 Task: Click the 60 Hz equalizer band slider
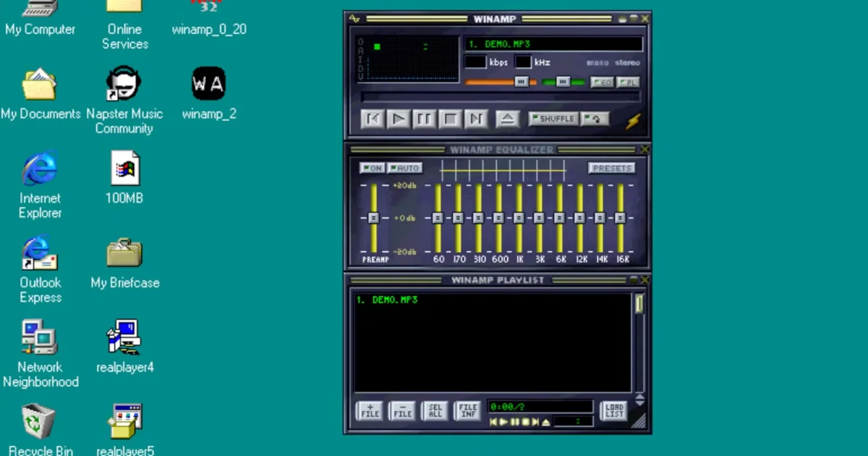[438, 218]
